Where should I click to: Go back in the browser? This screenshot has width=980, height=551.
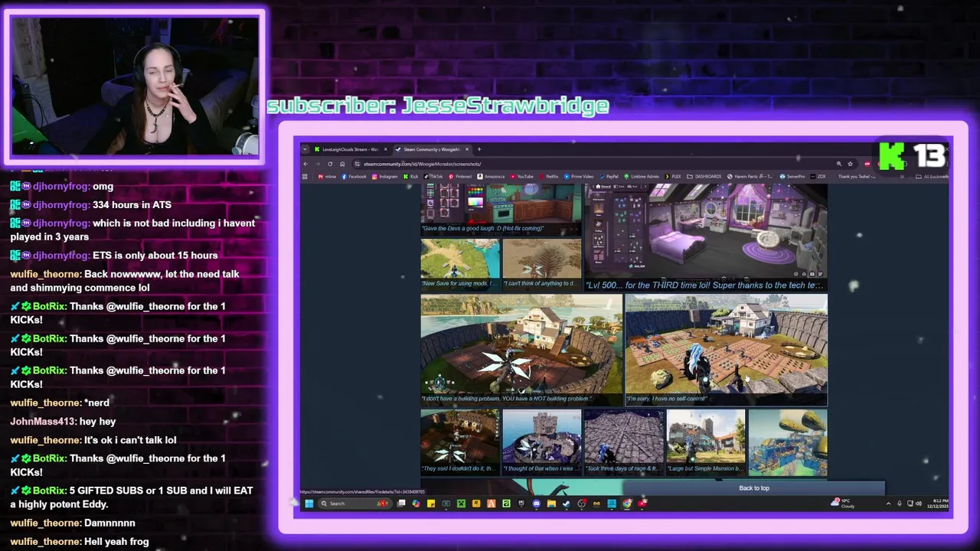305,164
